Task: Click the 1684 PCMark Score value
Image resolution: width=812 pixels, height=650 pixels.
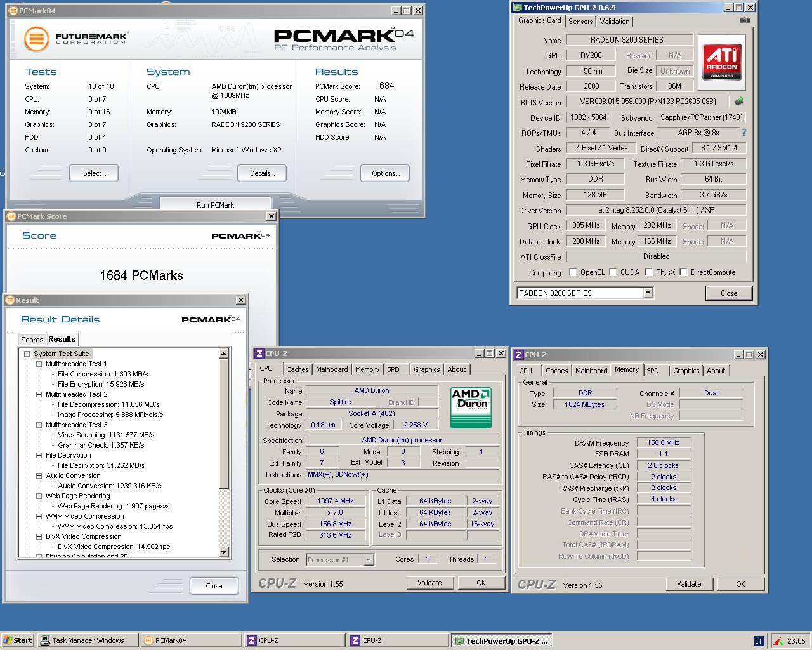Action: [384, 86]
